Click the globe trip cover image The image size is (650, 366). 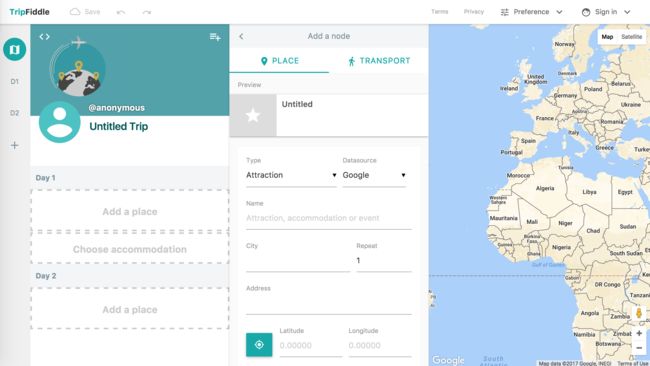pos(77,68)
